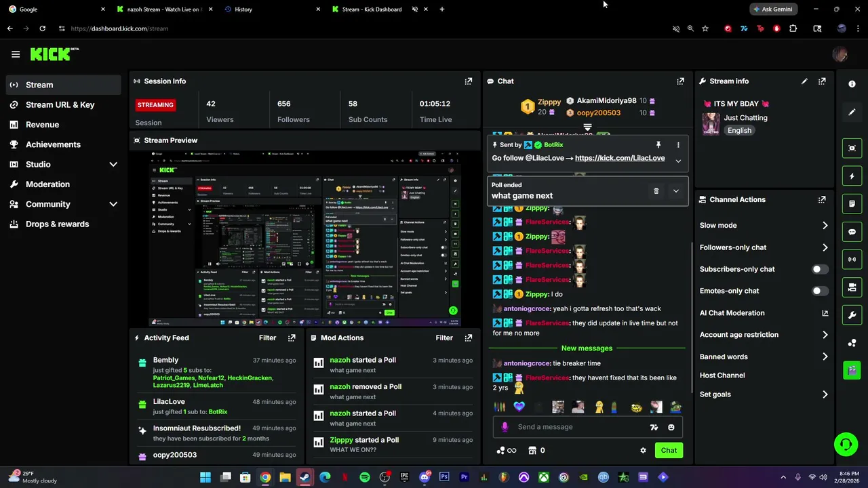
Task: Open Achievements in sidebar
Action: pos(64,144)
